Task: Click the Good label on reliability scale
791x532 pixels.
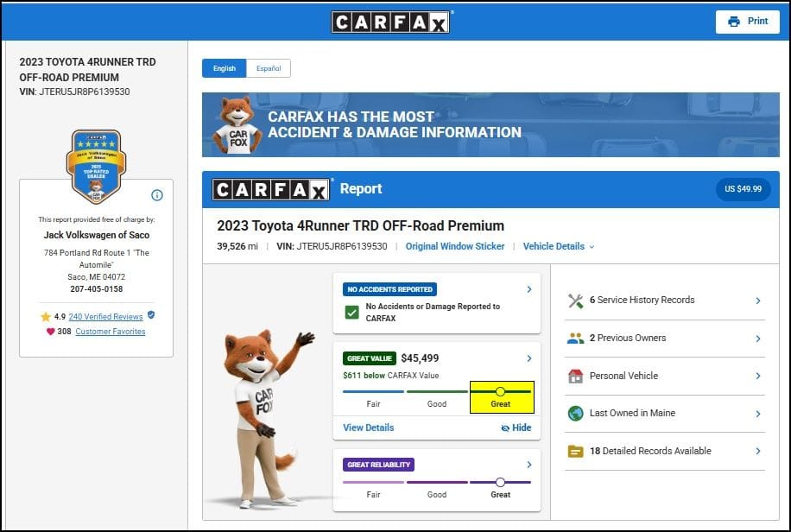Action: [437, 495]
